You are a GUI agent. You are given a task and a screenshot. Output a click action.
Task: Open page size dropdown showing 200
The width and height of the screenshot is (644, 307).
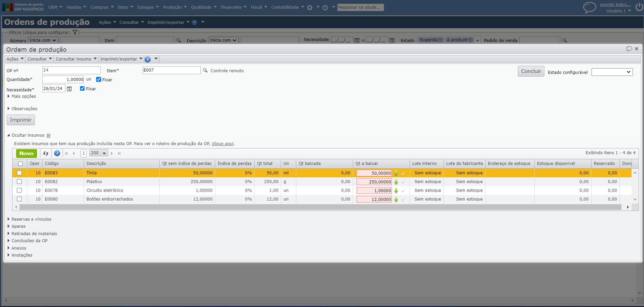coord(99,153)
